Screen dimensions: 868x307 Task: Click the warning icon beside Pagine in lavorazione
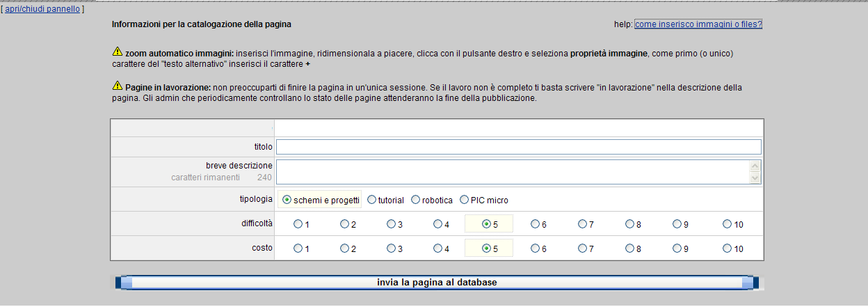click(117, 86)
